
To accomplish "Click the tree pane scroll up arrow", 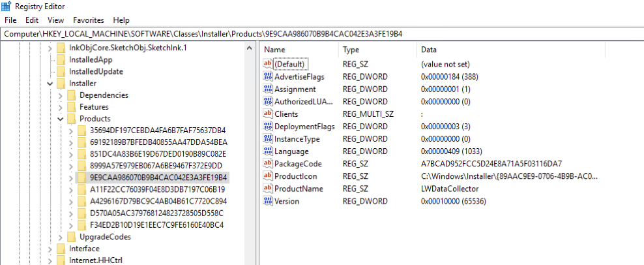I will [249, 48].
